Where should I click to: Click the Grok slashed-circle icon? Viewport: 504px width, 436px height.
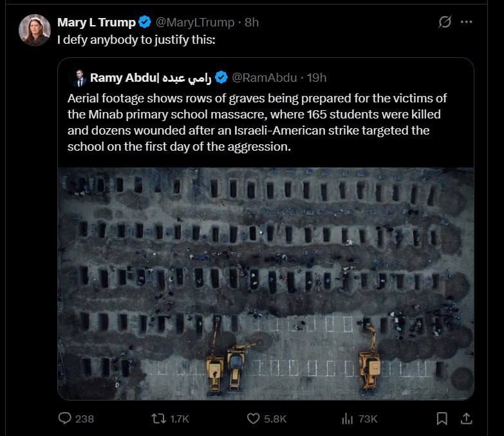coord(445,22)
